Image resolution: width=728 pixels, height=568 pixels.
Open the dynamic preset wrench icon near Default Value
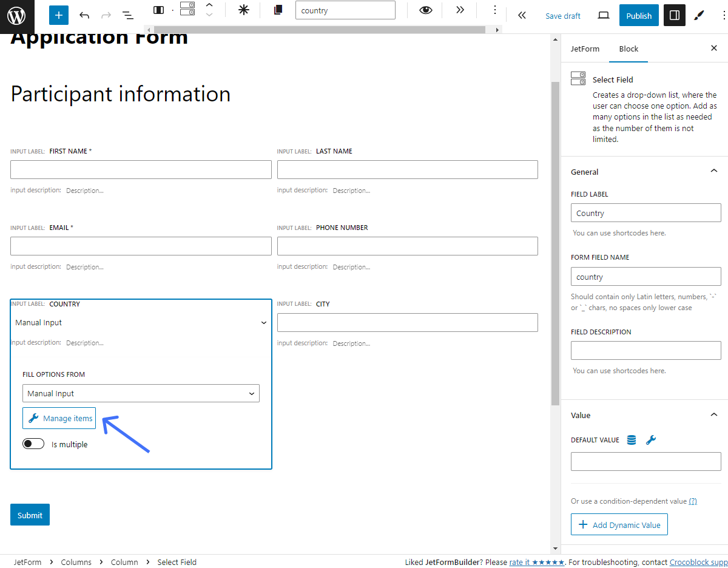pyautogui.click(x=650, y=439)
